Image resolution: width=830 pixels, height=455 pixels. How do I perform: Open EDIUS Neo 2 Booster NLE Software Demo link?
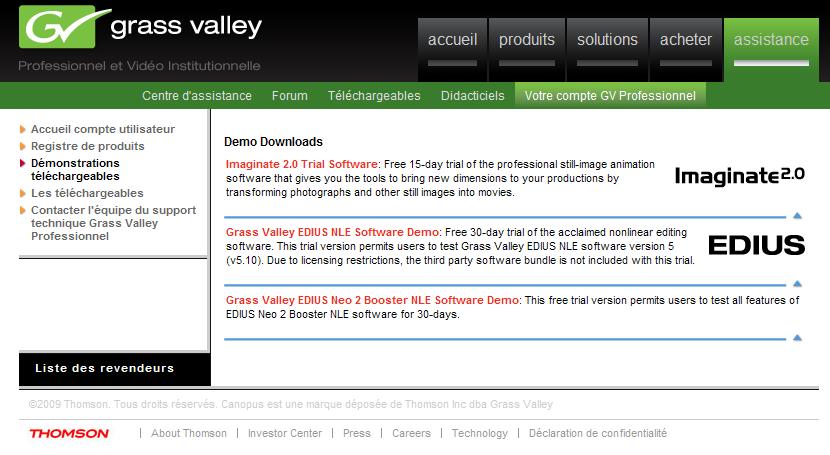[x=372, y=300]
